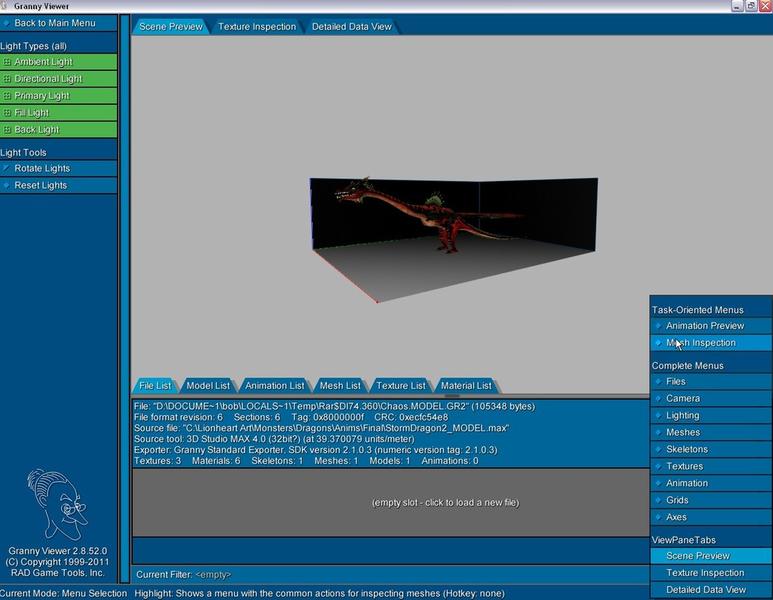Choose Detailed Data View under ViewPaneTabs
The height and width of the screenshot is (600, 773).
click(x=710, y=590)
